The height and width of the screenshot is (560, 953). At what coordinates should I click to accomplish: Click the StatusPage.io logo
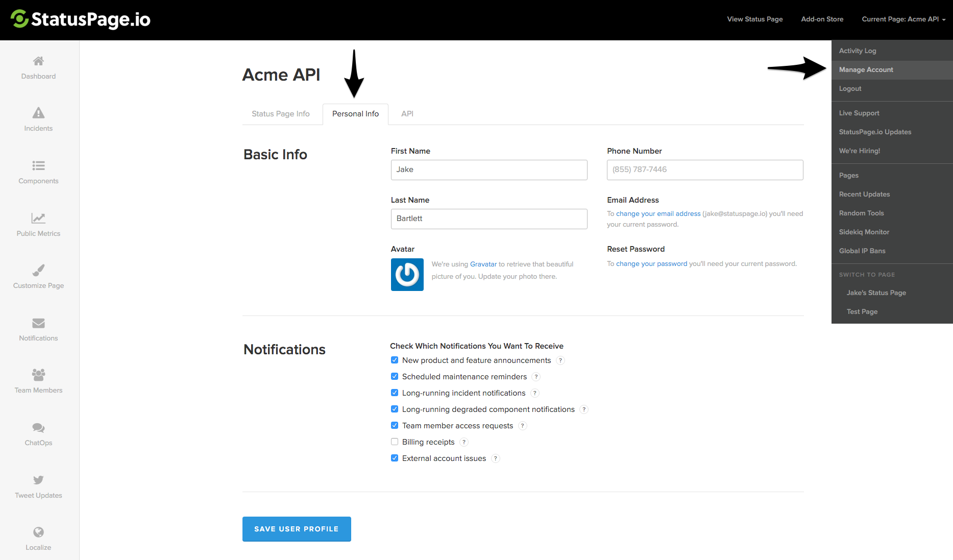point(81,19)
